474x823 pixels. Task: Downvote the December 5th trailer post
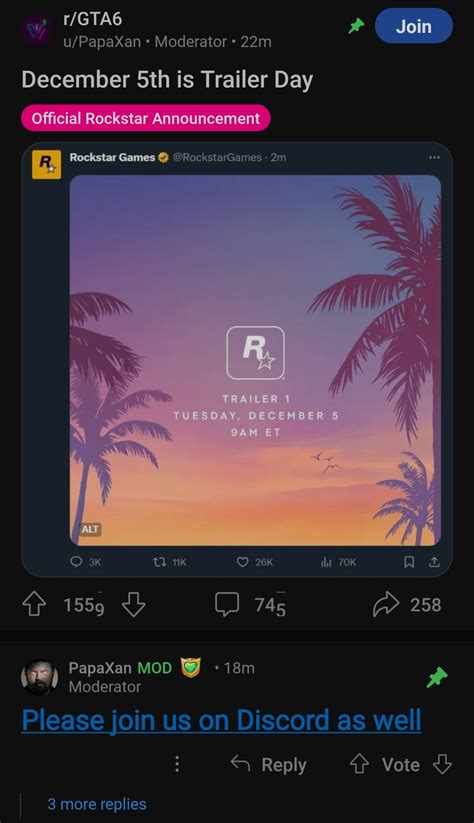pos(133,605)
